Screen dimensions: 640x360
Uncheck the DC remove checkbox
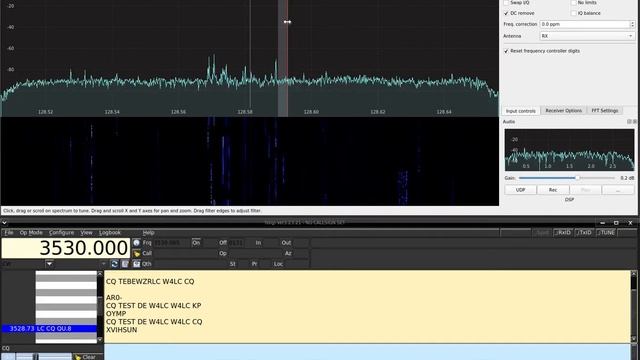(x=506, y=13)
